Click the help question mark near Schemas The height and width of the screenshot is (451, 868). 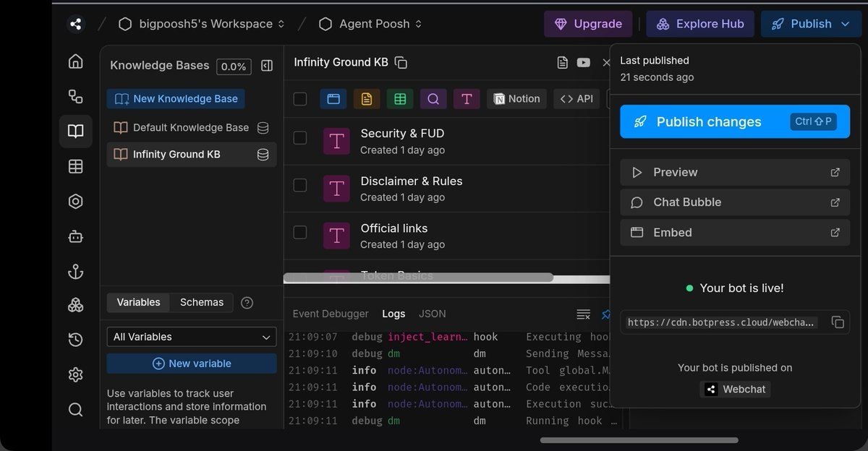(x=247, y=303)
